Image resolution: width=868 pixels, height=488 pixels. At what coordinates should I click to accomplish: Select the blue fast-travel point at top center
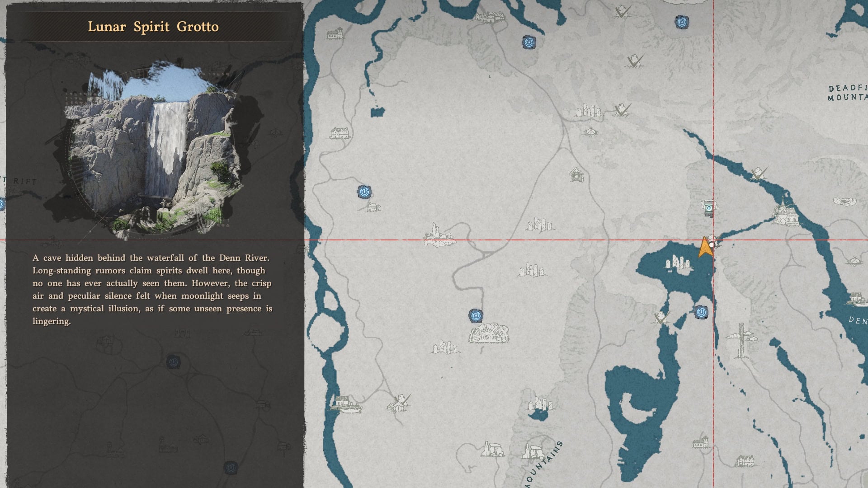(x=528, y=42)
